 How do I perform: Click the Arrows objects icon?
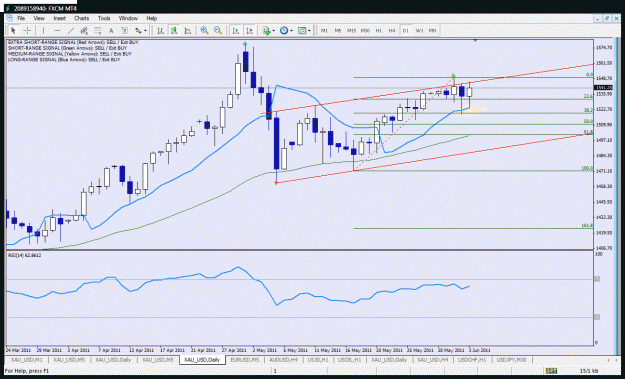click(138, 31)
